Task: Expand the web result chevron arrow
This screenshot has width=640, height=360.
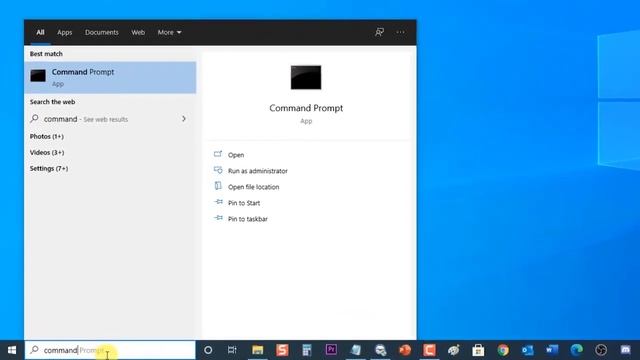Action: click(184, 119)
